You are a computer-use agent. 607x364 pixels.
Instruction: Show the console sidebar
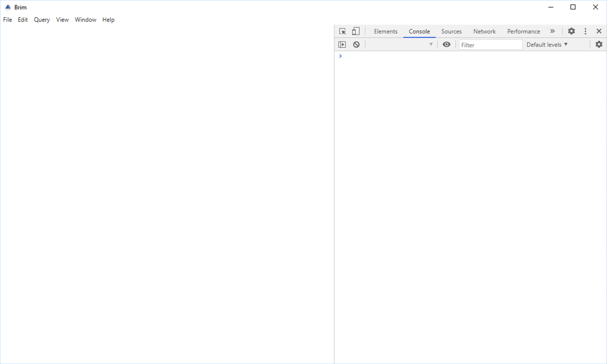(x=342, y=44)
